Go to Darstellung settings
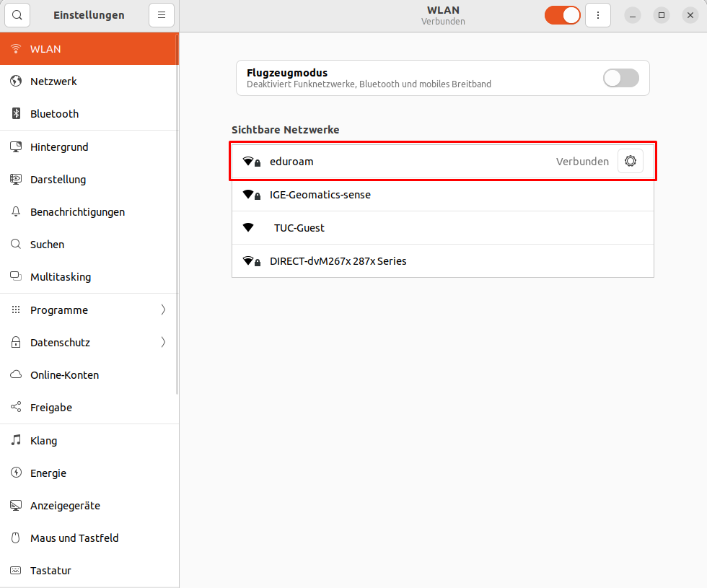This screenshot has width=707, height=588. click(x=89, y=180)
